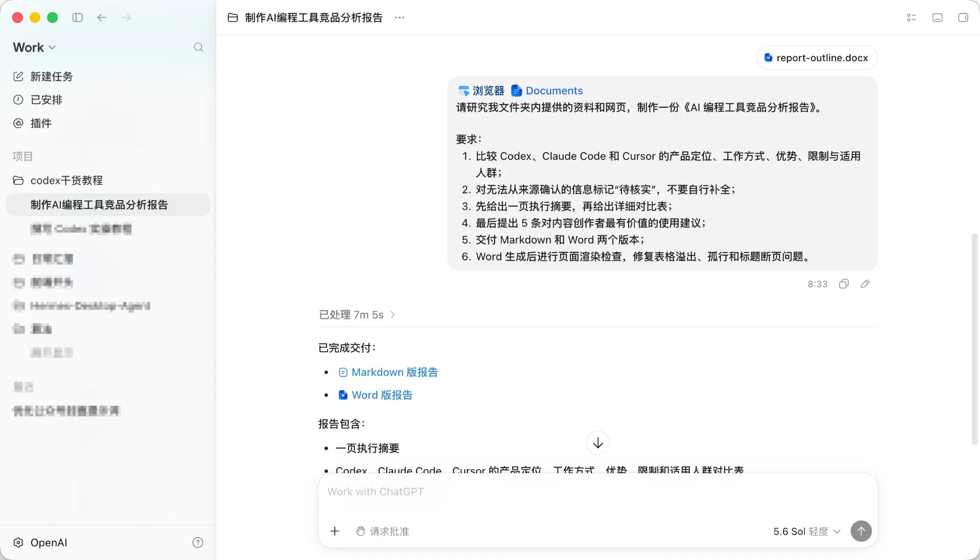Click the 项目 section header
Viewport: 980px width, 560px height.
pos(23,157)
